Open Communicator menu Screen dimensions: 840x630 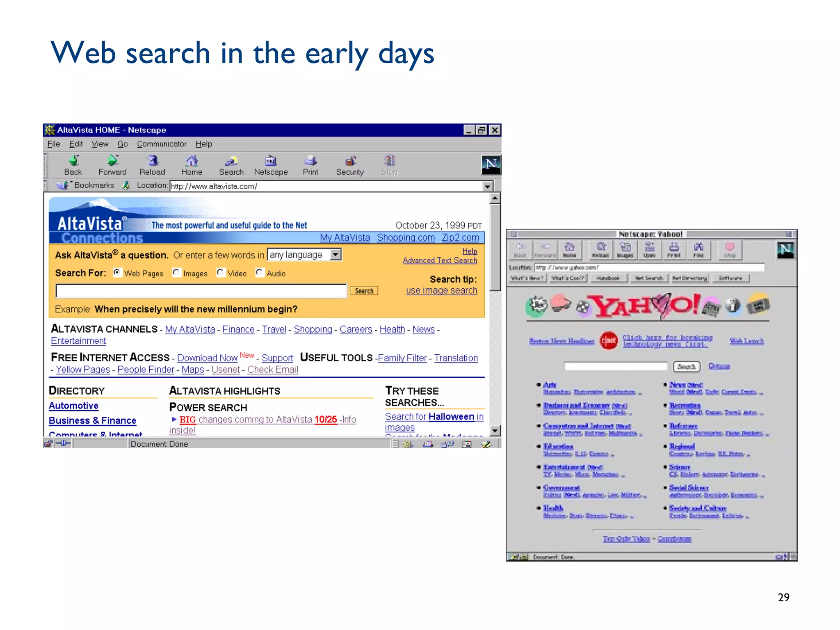tap(162, 144)
